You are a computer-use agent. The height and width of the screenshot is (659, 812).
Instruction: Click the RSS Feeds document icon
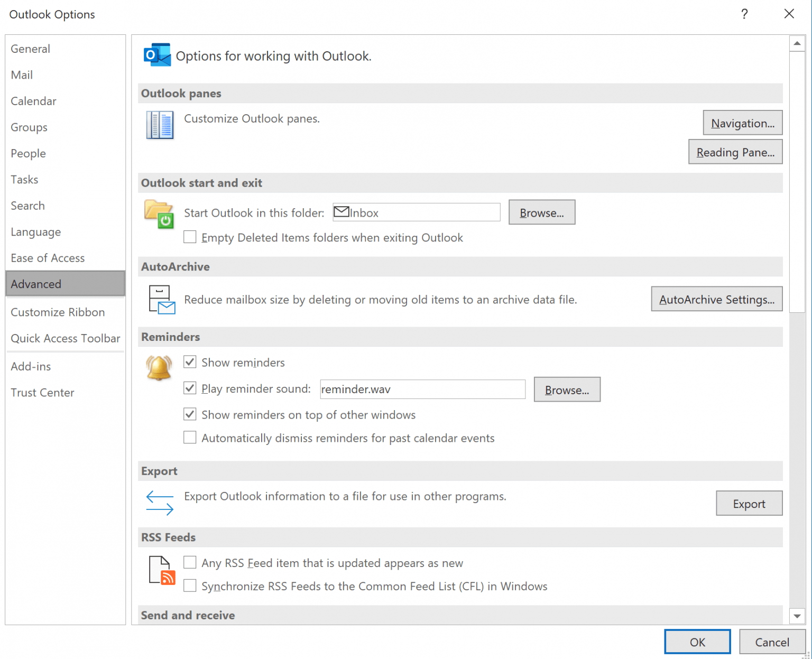[162, 571]
